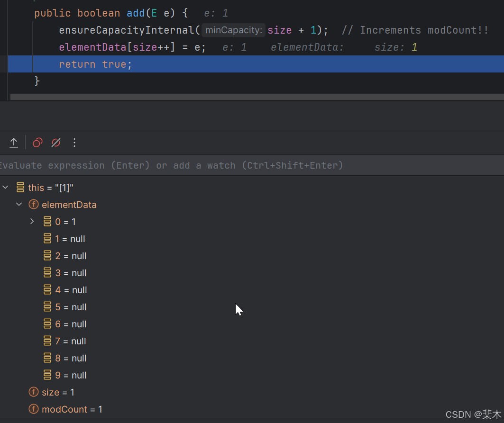504x423 pixels.
Task: Open the debugger more-options kebab menu
Action: coord(74,143)
